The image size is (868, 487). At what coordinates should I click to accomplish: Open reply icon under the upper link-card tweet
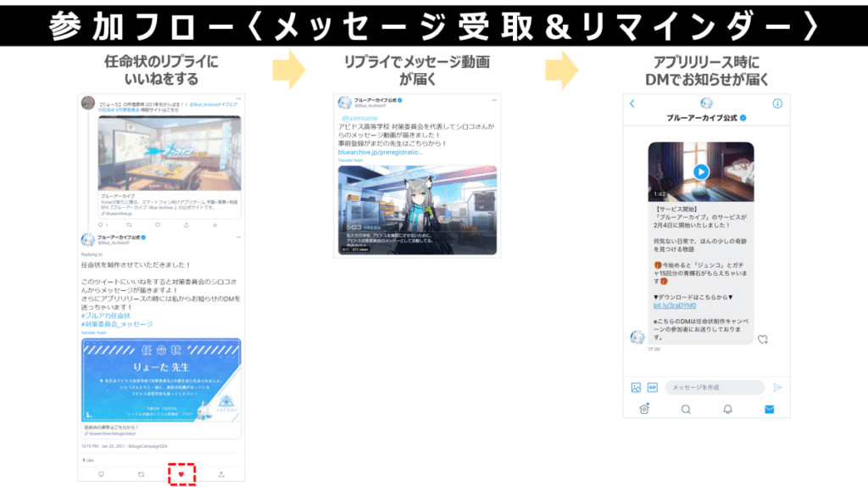click(x=101, y=224)
